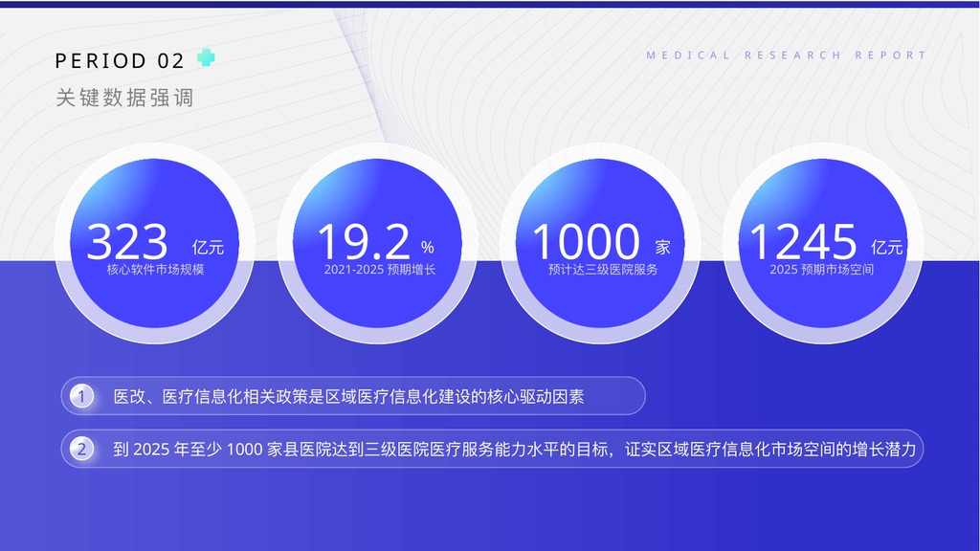Screen dimensions: 980x551
Task: Select the '预计达三级医院服务' caption
Action: tap(603, 269)
